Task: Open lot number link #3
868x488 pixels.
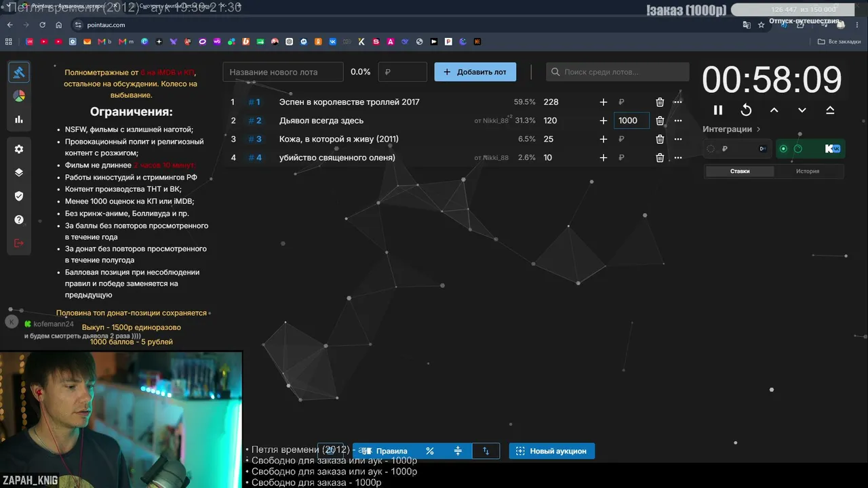Action: click(x=254, y=139)
